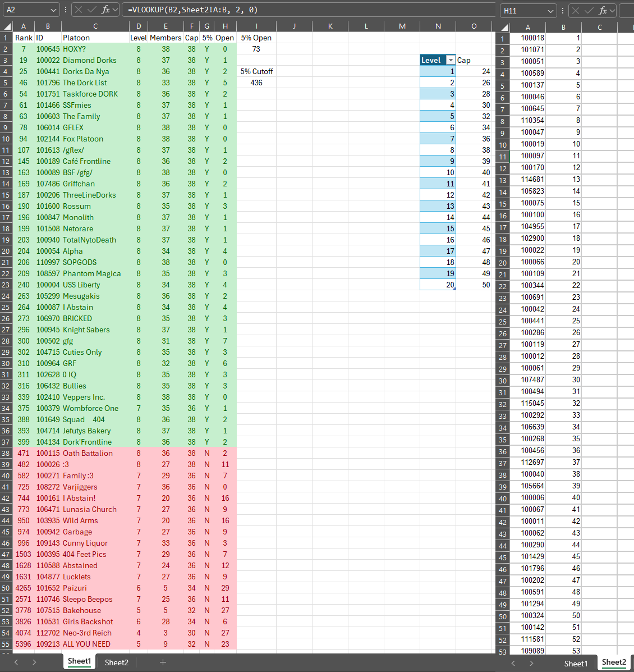This screenshot has height=672, width=634.
Task: Click ID 114681 in right window
Action: click(x=528, y=179)
